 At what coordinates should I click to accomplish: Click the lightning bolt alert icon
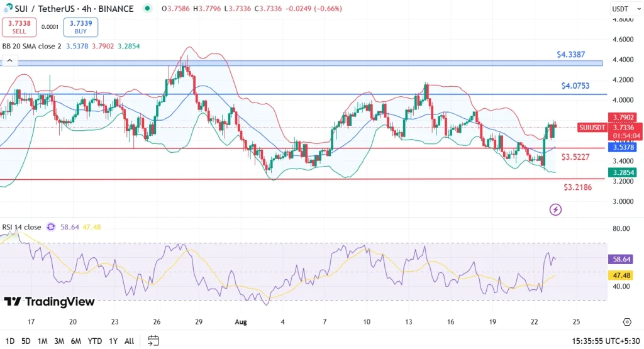coord(555,210)
